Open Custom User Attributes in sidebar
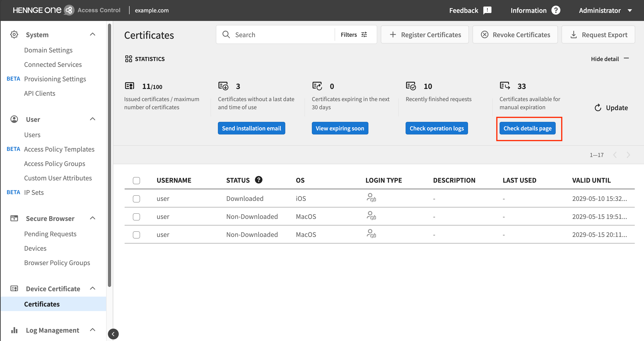This screenshot has height=341, width=644. (58, 178)
